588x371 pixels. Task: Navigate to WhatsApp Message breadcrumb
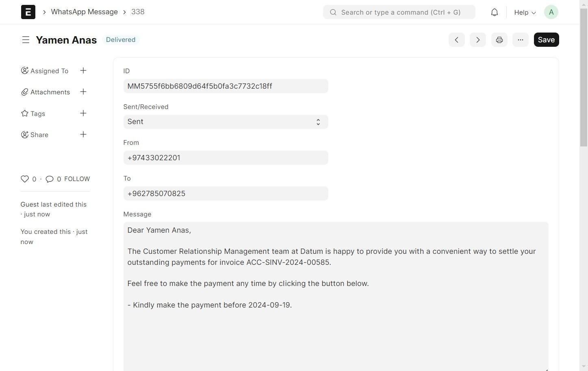[84, 12]
